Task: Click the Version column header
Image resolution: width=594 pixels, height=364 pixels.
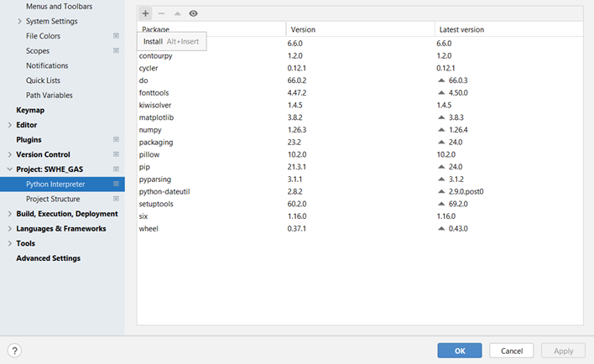Action: point(360,29)
